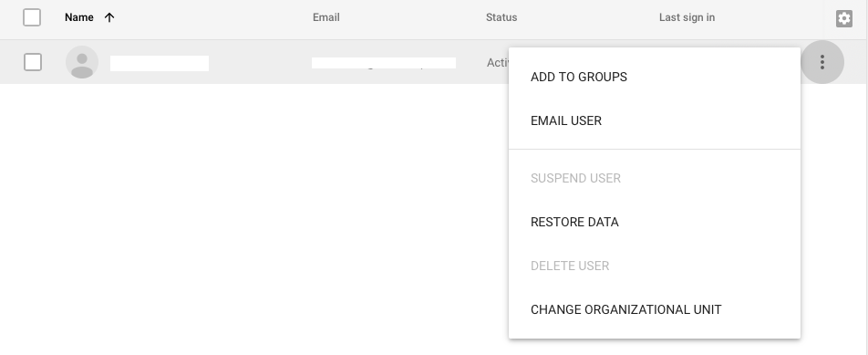Screen dimensions: 868x355
Task: Choose Add to Groups from menu
Action: click(655, 77)
